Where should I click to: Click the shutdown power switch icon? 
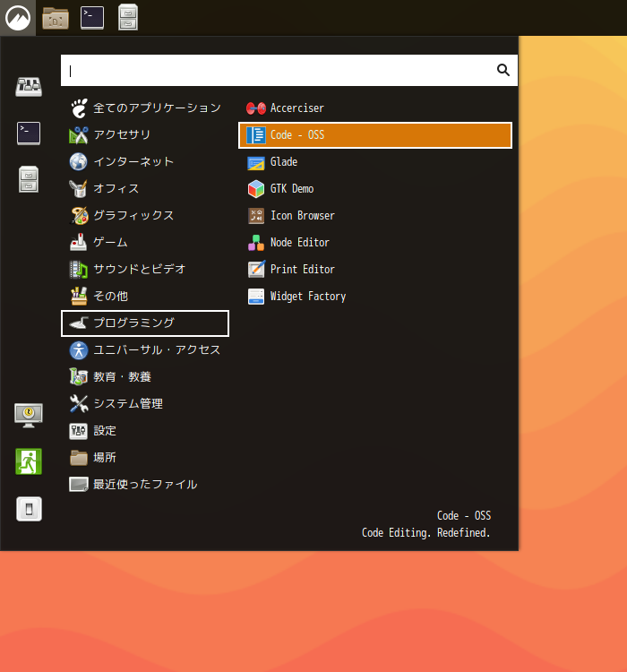pyautogui.click(x=29, y=509)
